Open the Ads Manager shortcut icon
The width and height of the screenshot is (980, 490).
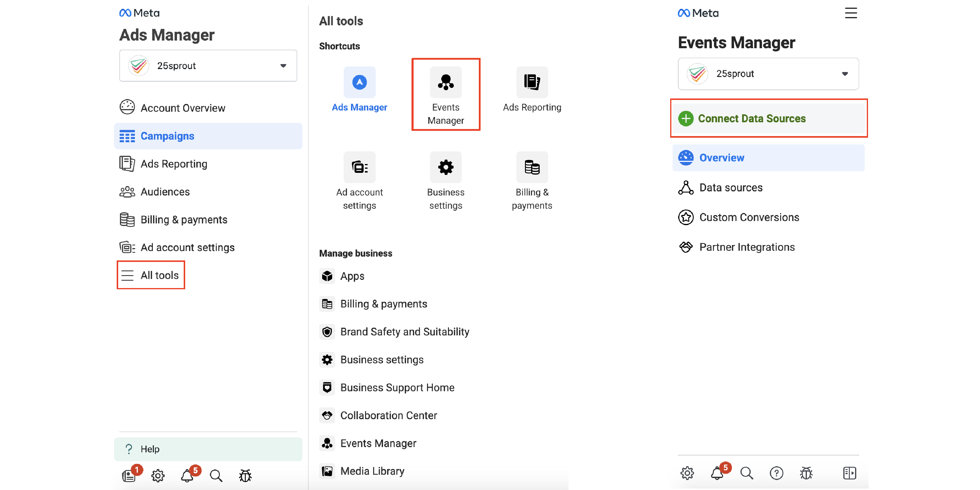click(x=359, y=82)
